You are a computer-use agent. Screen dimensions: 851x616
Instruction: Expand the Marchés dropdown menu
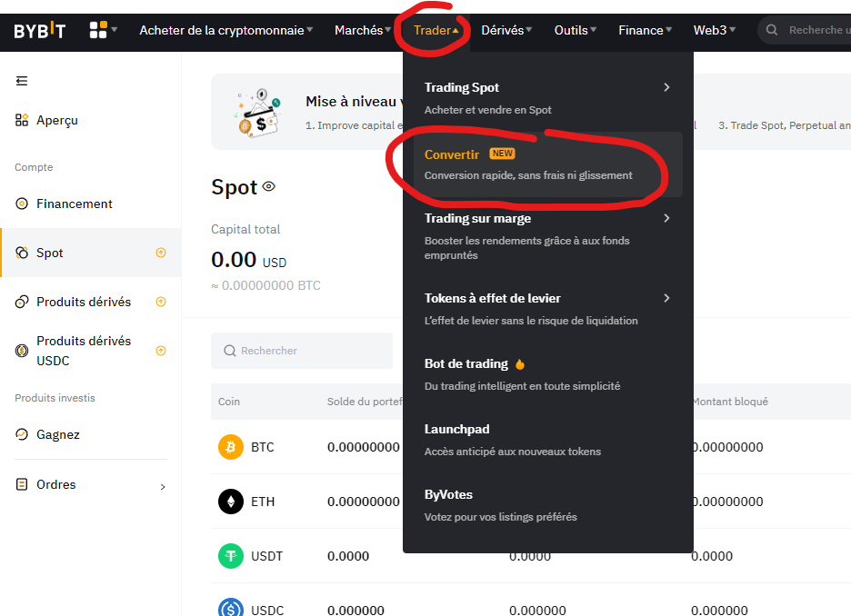(363, 30)
